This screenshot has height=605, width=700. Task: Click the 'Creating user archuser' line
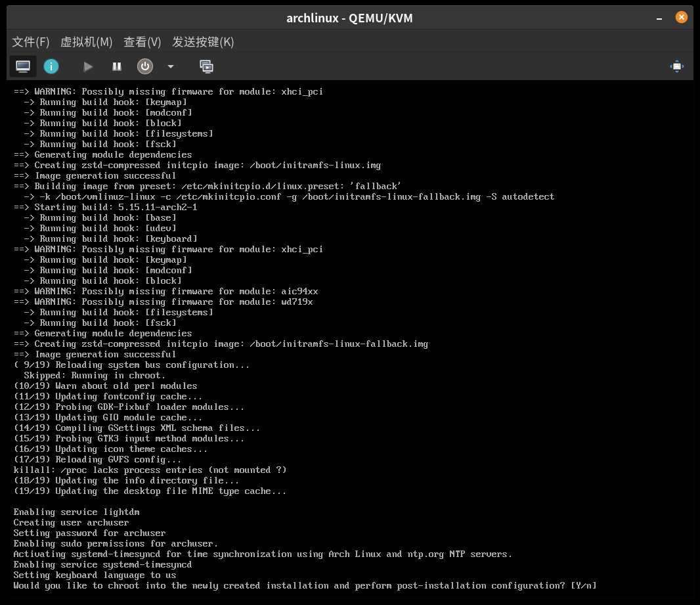coord(71,522)
